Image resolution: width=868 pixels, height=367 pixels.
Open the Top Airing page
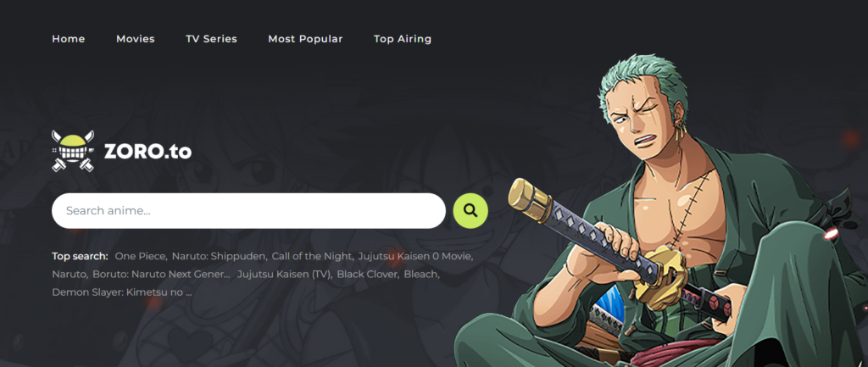click(403, 39)
